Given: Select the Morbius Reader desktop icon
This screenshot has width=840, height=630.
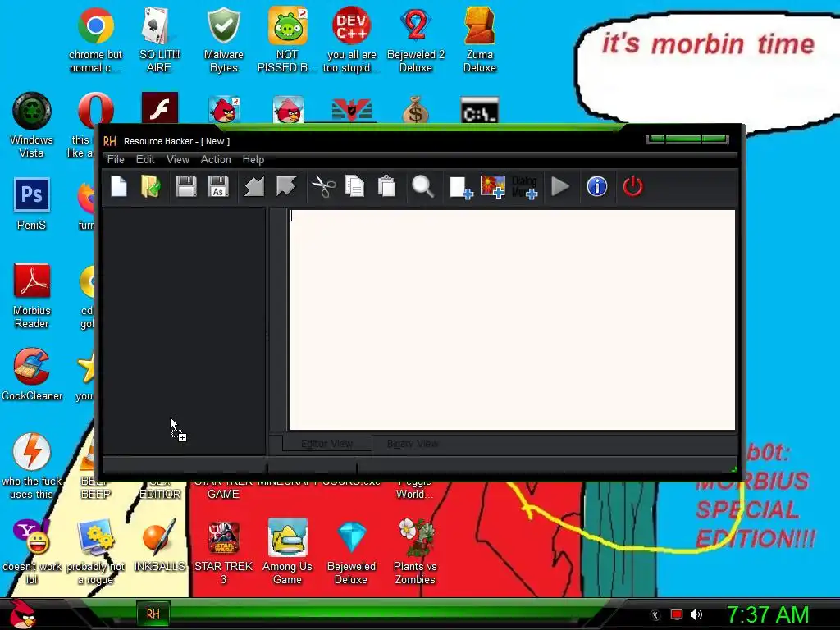Looking at the screenshot, I should [32, 295].
